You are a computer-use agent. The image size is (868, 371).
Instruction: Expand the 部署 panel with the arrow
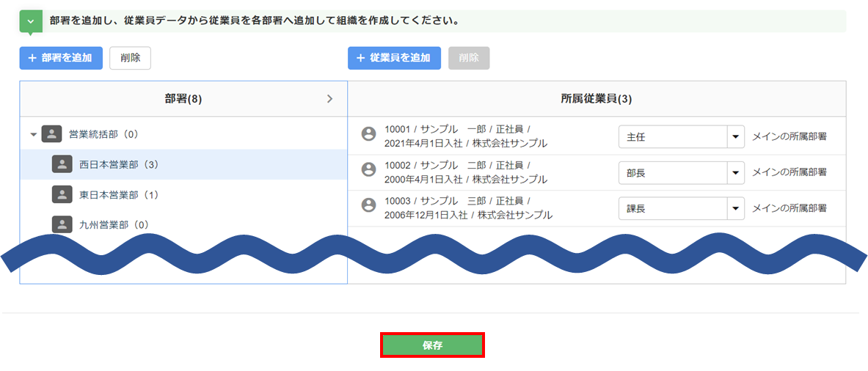[329, 99]
